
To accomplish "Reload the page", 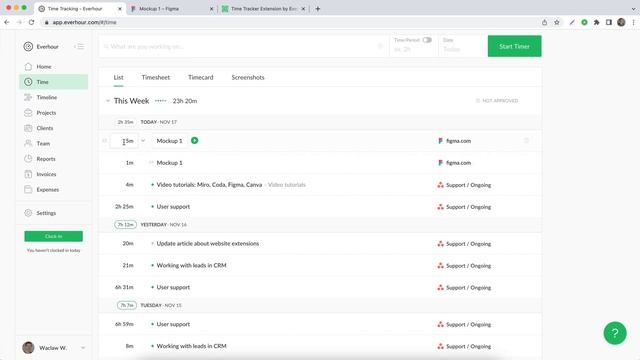I will pyautogui.click(x=31, y=22).
